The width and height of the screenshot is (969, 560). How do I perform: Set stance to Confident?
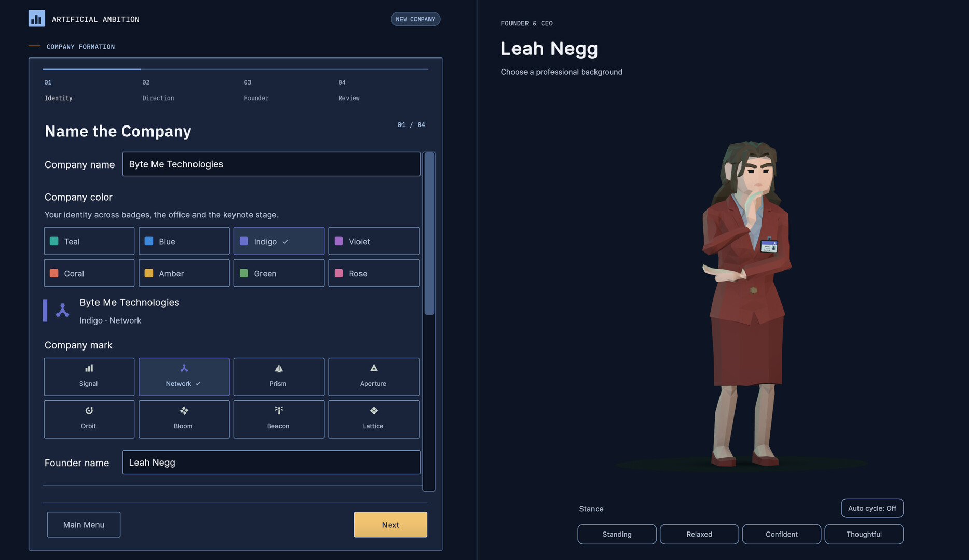781,534
